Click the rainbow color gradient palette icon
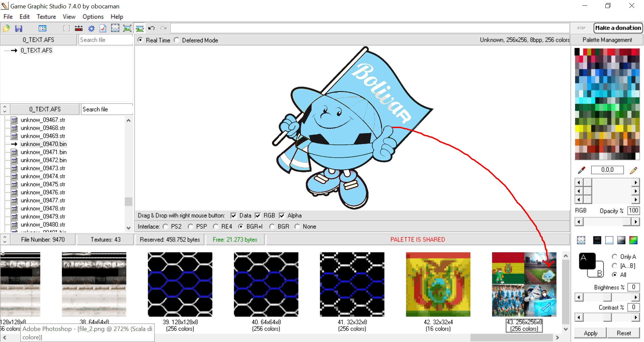Viewport: 644px width, 342px height. (x=633, y=240)
